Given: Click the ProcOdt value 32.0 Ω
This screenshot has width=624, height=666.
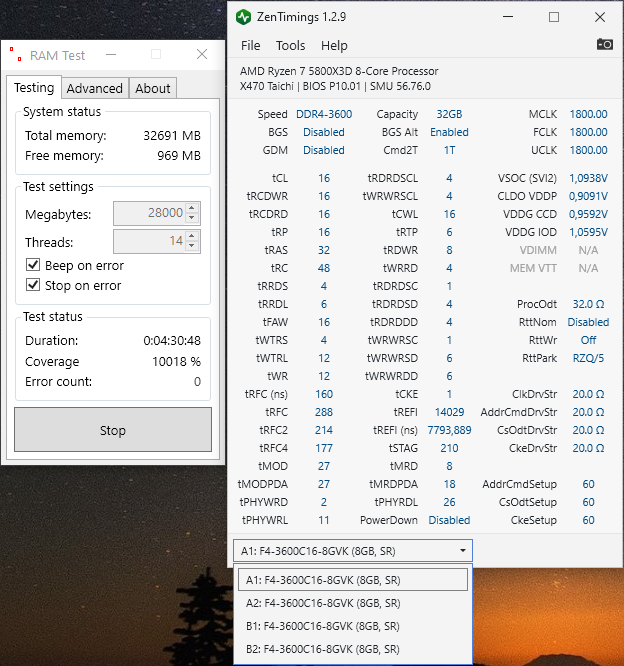Looking at the screenshot, I should tap(588, 304).
